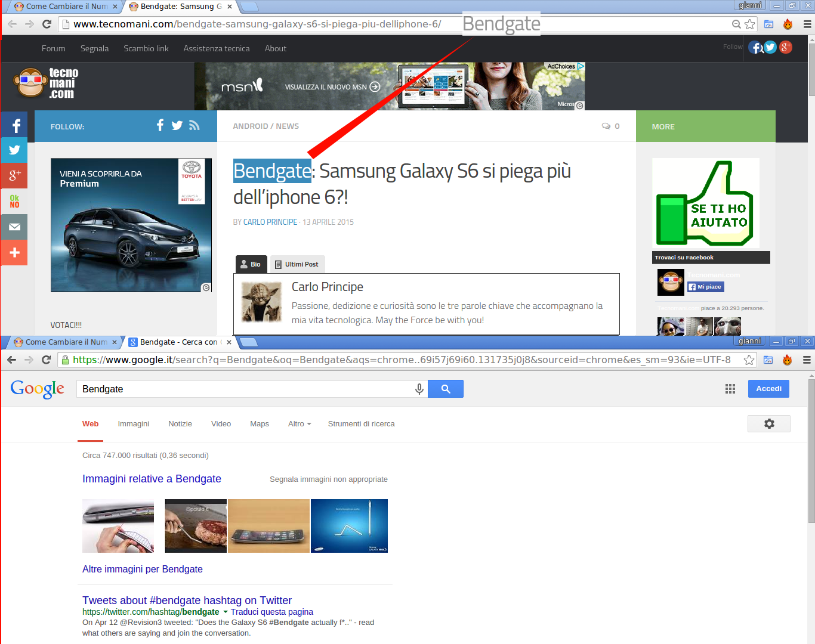Click flame extension icon in tecnomani window toolbar
815x644 pixels.
pyautogui.click(x=788, y=24)
